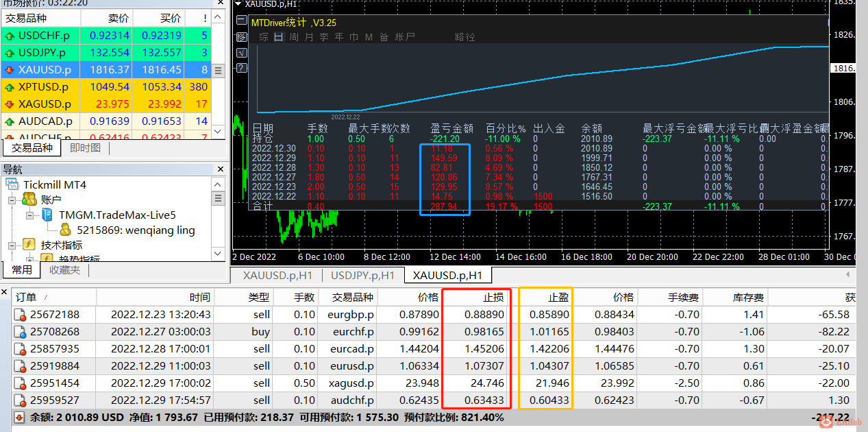The width and height of the screenshot is (868, 432).
Task: Select the MTDriver 周 weekly period
Action: (x=294, y=37)
